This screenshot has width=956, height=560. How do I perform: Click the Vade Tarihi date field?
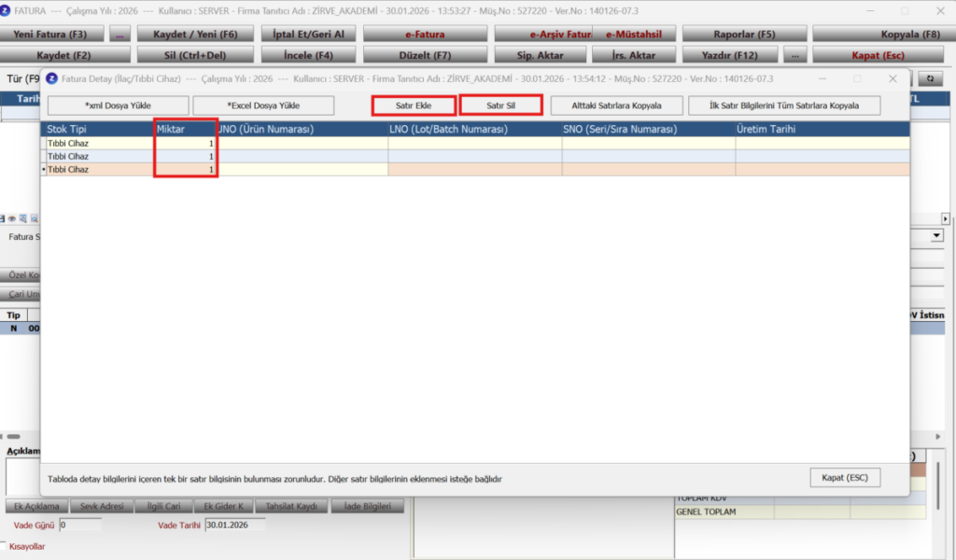[234, 525]
